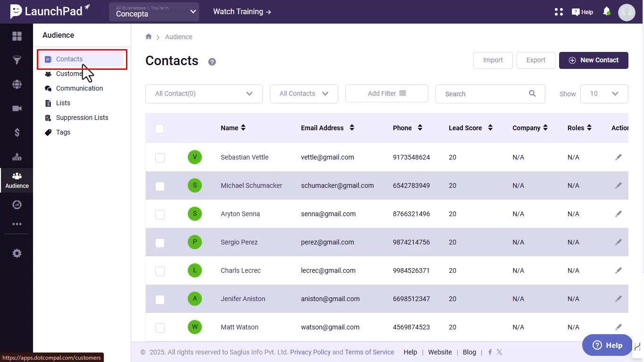The height and width of the screenshot is (362, 644).
Task: Edit Michael Schumacker using pencil icon
Action: (x=619, y=185)
